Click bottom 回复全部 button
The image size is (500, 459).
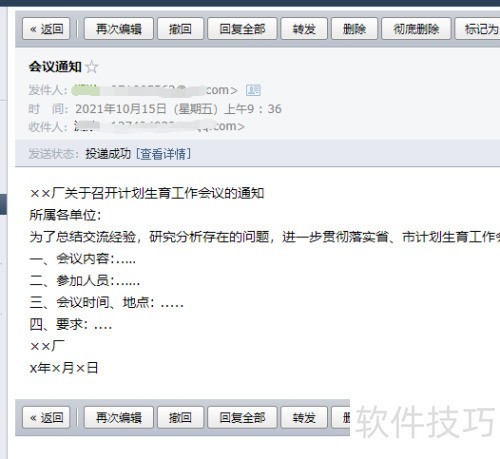pyautogui.click(x=242, y=417)
